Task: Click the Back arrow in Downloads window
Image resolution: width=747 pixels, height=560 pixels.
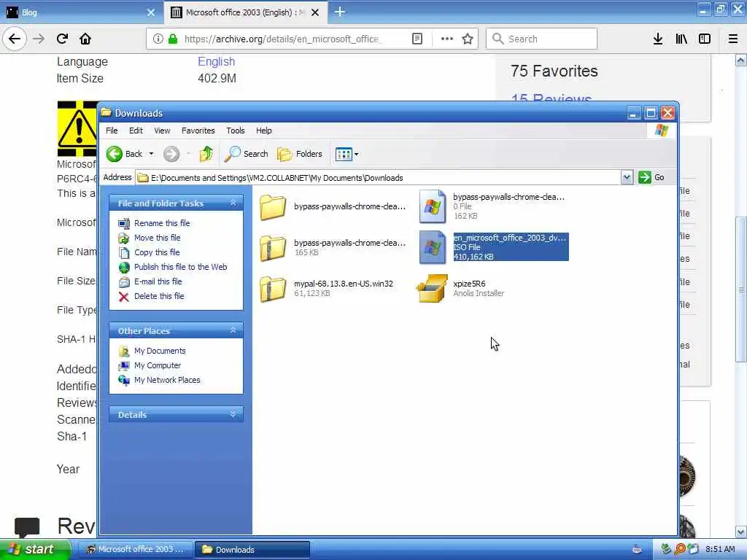Action: coord(115,154)
